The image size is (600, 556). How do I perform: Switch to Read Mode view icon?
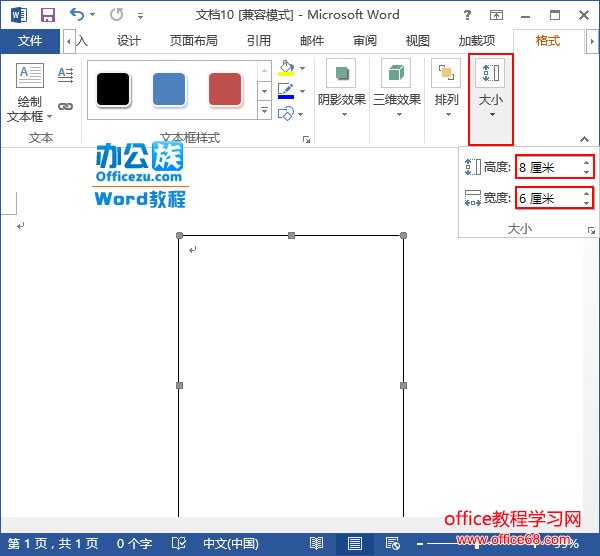316,543
